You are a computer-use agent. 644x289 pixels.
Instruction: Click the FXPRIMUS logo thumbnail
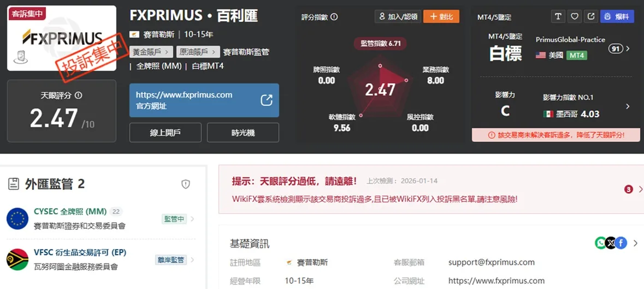coord(62,38)
